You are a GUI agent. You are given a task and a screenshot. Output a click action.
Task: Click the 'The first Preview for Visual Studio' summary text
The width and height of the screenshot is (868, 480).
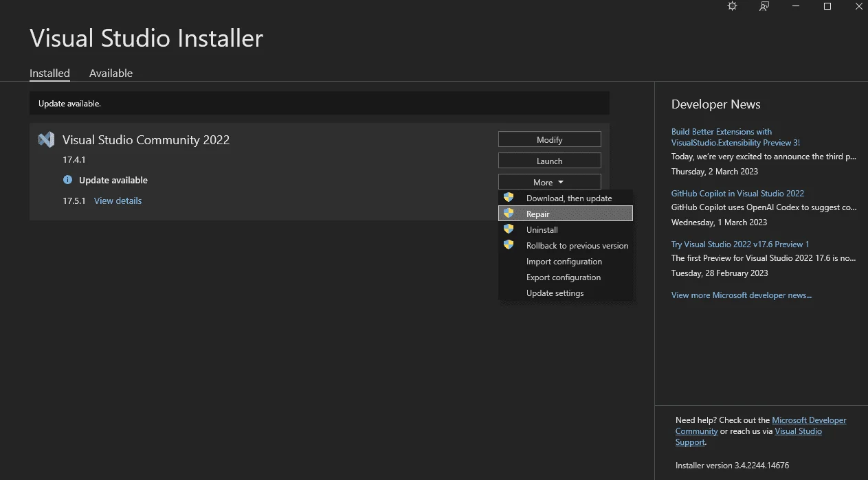pos(764,258)
